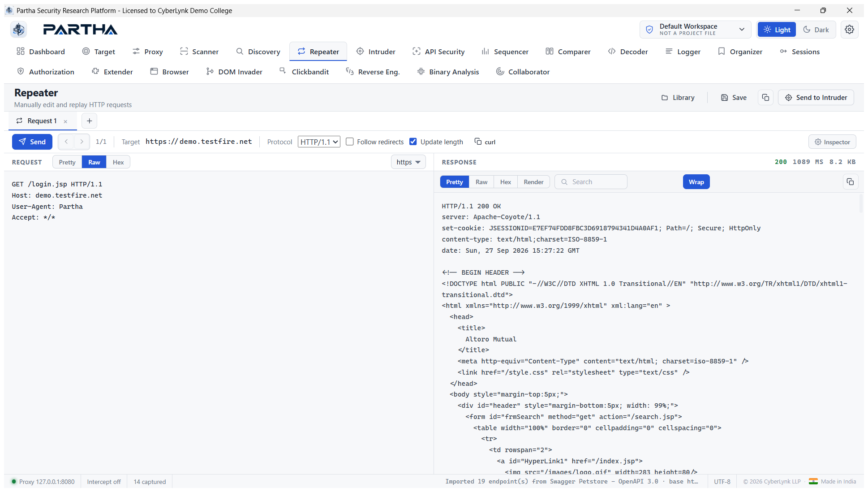
Task: Open the Decoder module
Action: [x=628, y=52]
